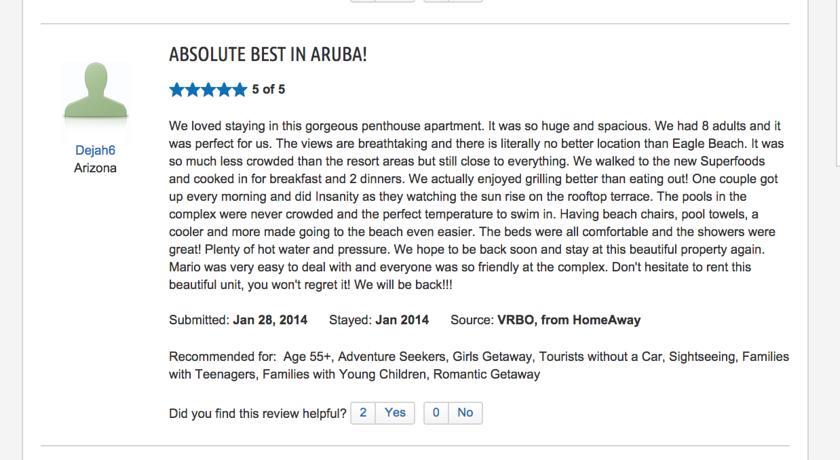Click the second blue rating star
Image resolution: width=840 pixels, height=460 pixels.
pyautogui.click(x=193, y=90)
